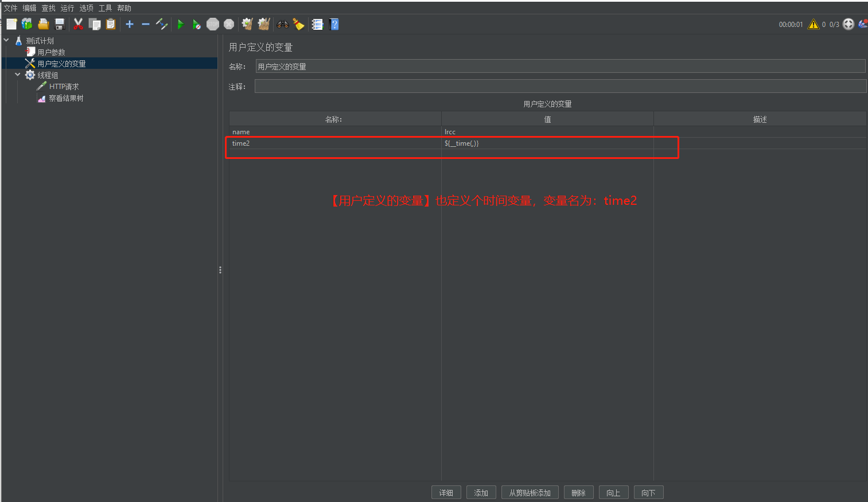This screenshot has height=502, width=868.
Task: Open the 运行 menu
Action: coord(67,8)
